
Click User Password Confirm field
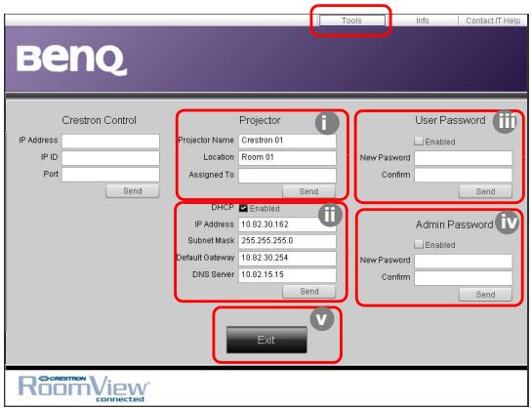point(463,176)
